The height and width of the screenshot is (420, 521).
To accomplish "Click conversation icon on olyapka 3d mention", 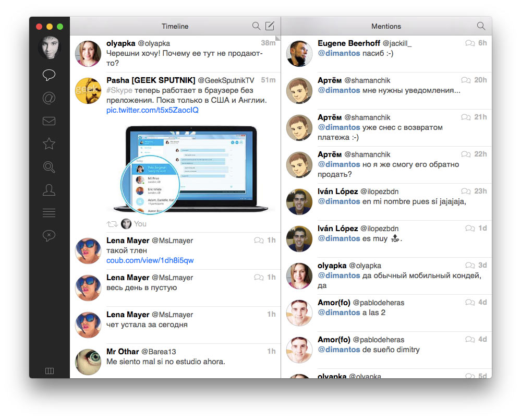I will (x=470, y=265).
